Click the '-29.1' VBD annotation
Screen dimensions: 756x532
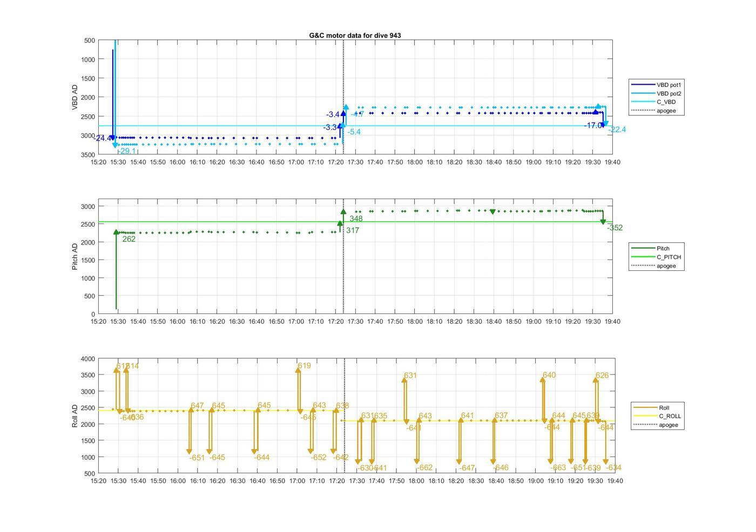(x=127, y=151)
